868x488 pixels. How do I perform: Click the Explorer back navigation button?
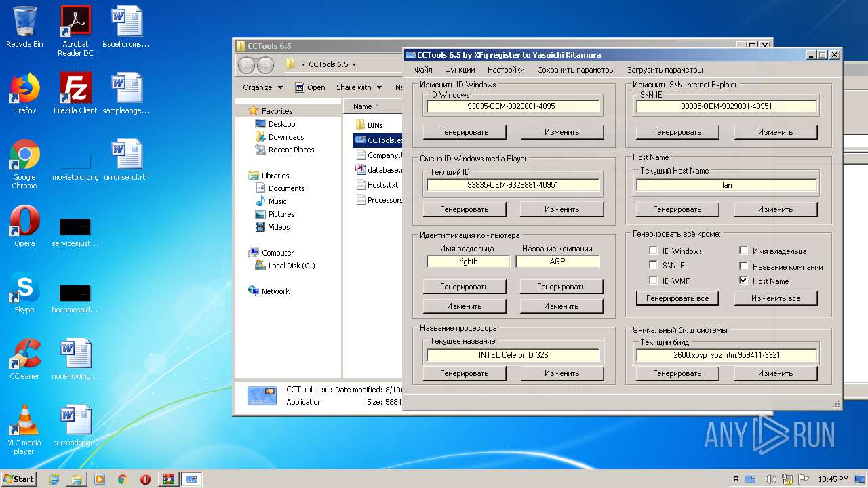247,65
